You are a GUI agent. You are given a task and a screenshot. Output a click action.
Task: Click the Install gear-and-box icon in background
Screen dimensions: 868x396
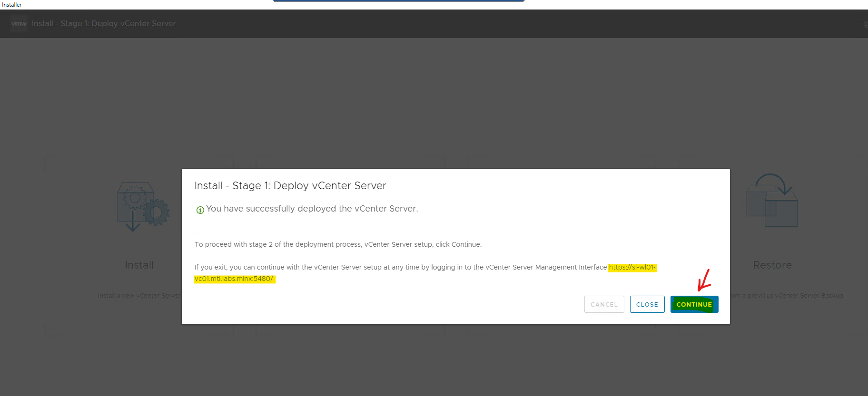(143, 206)
